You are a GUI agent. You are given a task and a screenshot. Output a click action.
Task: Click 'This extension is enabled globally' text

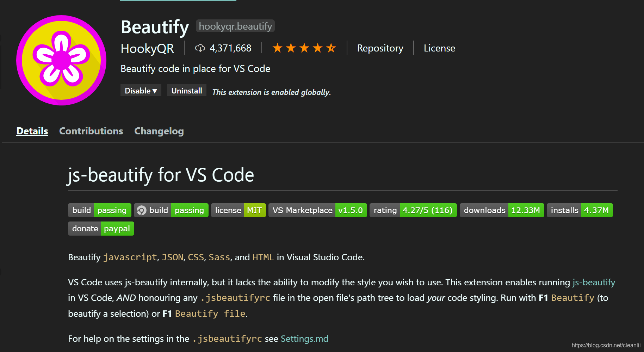point(271,92)
